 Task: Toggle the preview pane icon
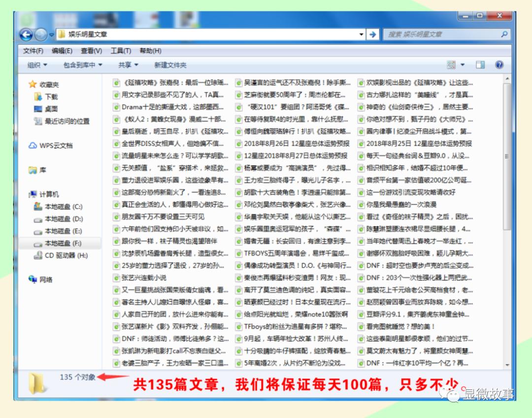[x=480, y=65]
